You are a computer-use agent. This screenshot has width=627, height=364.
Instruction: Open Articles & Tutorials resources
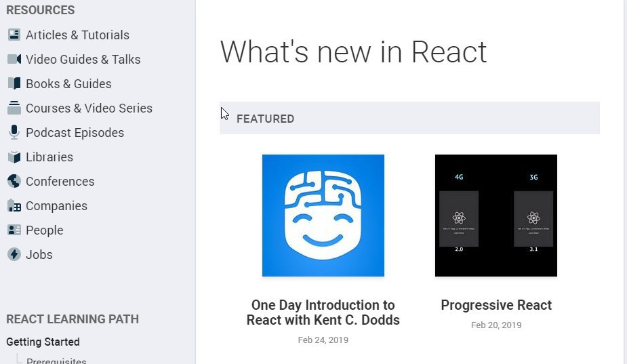[x=77, y=35]
